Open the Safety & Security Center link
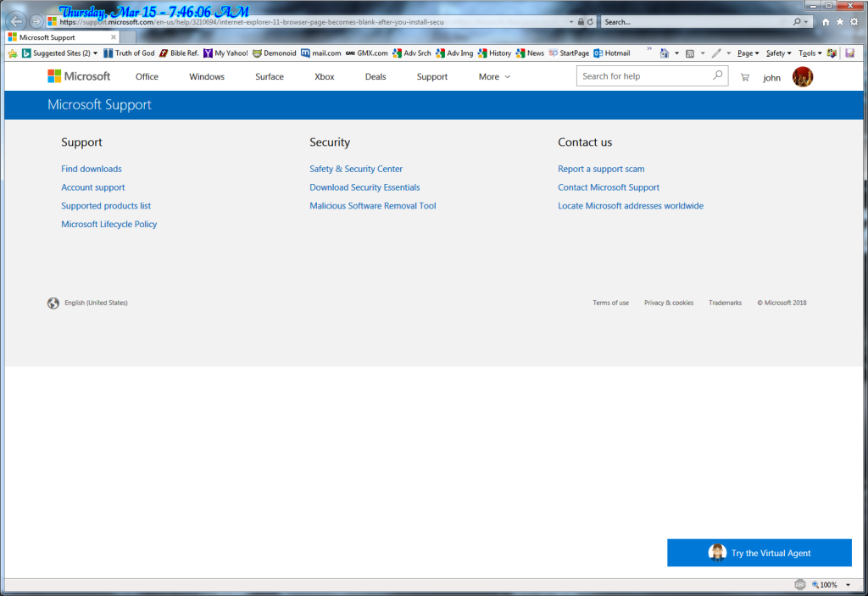This screenshot has width=868, height=596. pyautogui.click(x=356, y=169)
